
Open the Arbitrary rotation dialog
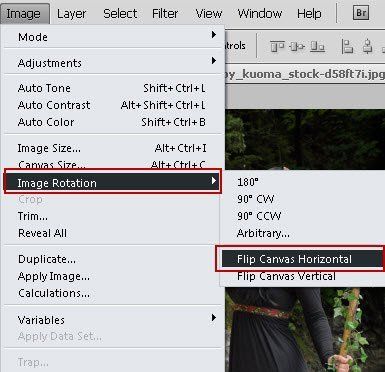pyautogui.click(x=263, y=233)
